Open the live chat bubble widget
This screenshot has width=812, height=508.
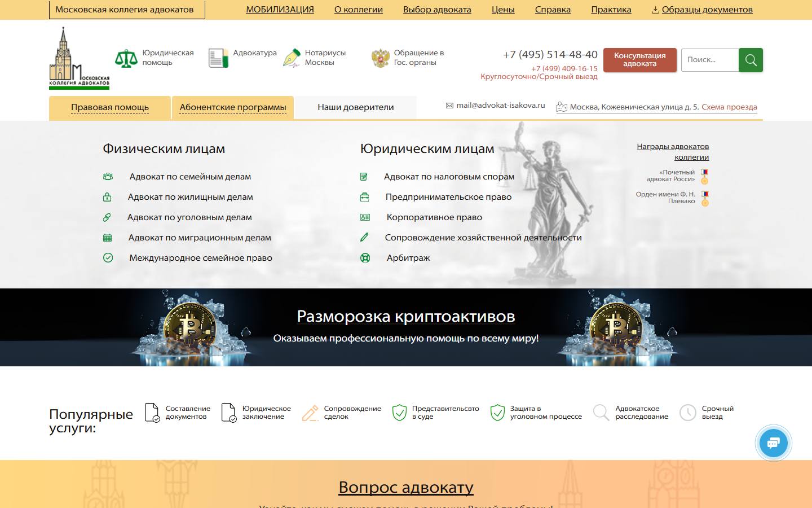(x=773, y=443)
